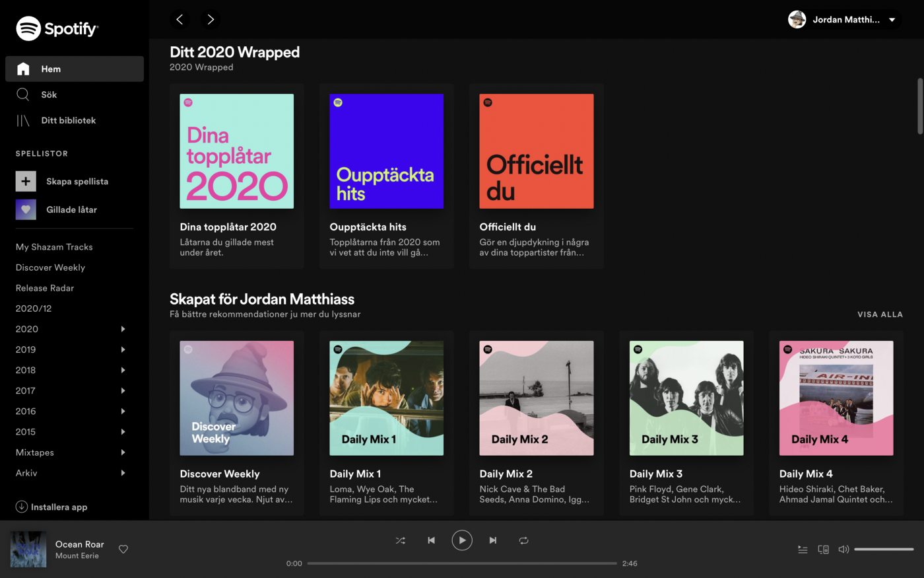
Task: Click VISA ALLA to see all recommendations
Action: [x=880, y=314]
